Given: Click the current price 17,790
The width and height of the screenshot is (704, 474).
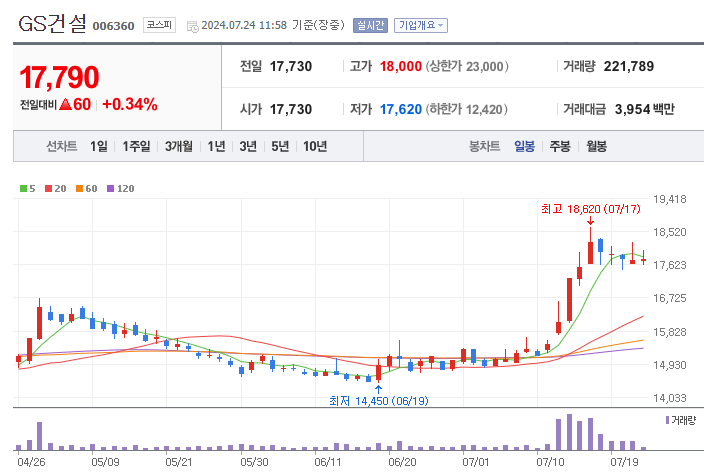Looking at the screenshot, I should tap(59, 77).
